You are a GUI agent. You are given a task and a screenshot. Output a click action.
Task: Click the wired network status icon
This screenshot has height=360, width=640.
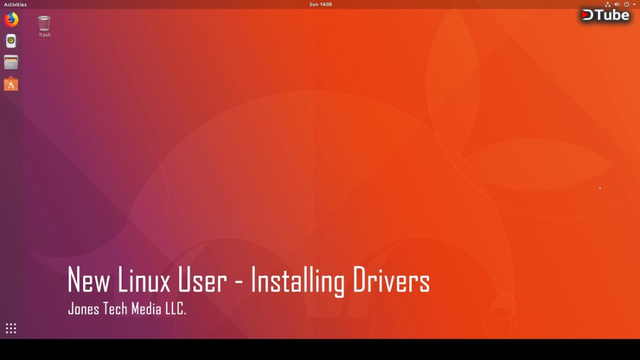click(x=608, y=4)
